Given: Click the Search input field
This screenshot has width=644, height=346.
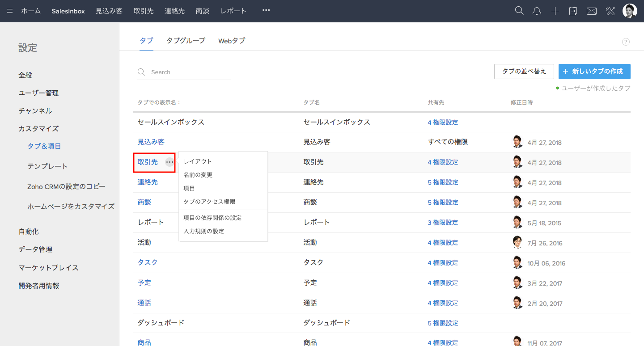Looking at the screenshot, I should click(188, 72).
